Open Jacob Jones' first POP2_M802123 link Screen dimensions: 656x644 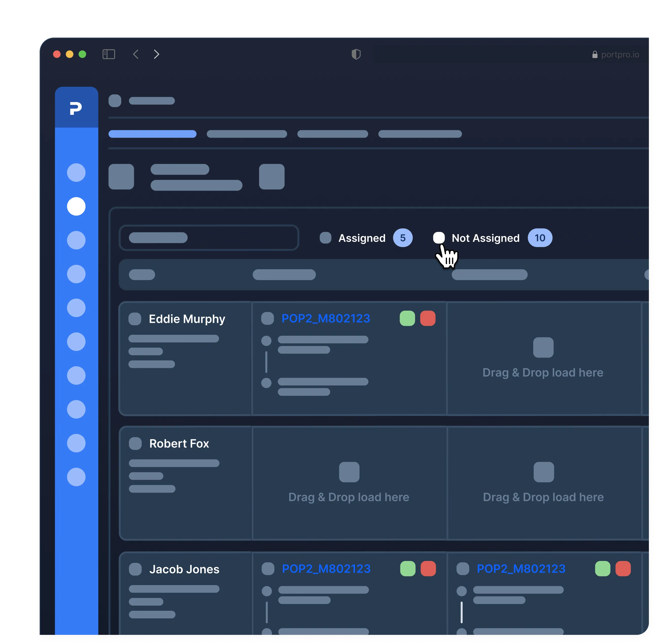(x=326, y=569)
